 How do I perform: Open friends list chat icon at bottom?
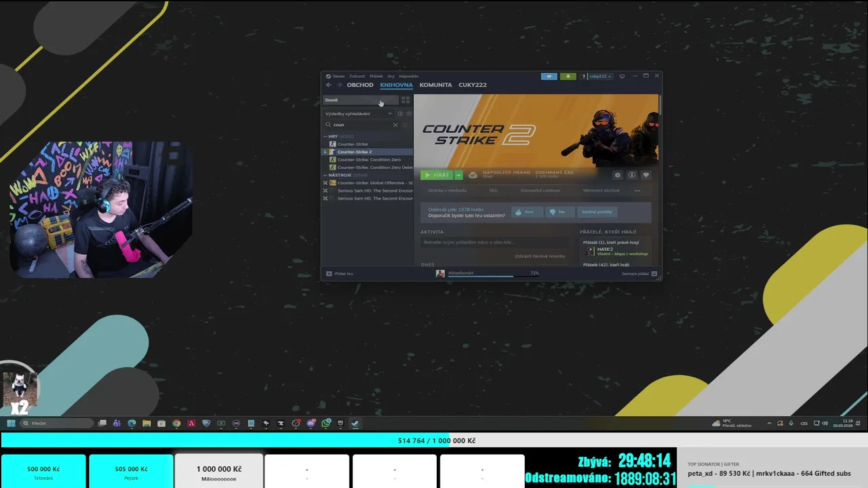[654, 273]
